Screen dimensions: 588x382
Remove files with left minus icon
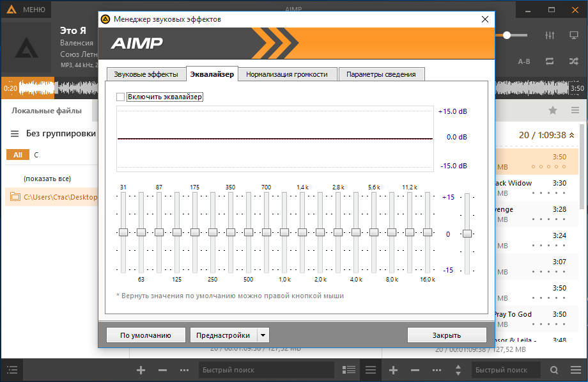[163, 370]
